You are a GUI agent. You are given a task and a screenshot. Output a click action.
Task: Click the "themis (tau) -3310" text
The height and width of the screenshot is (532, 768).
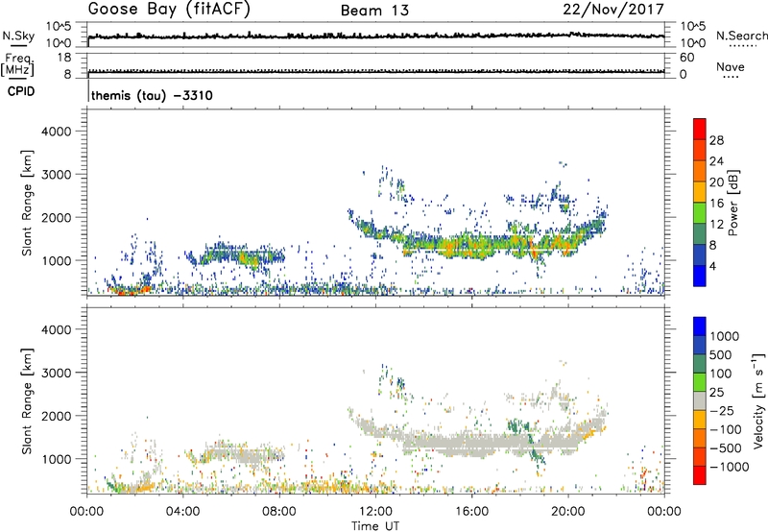152,95
